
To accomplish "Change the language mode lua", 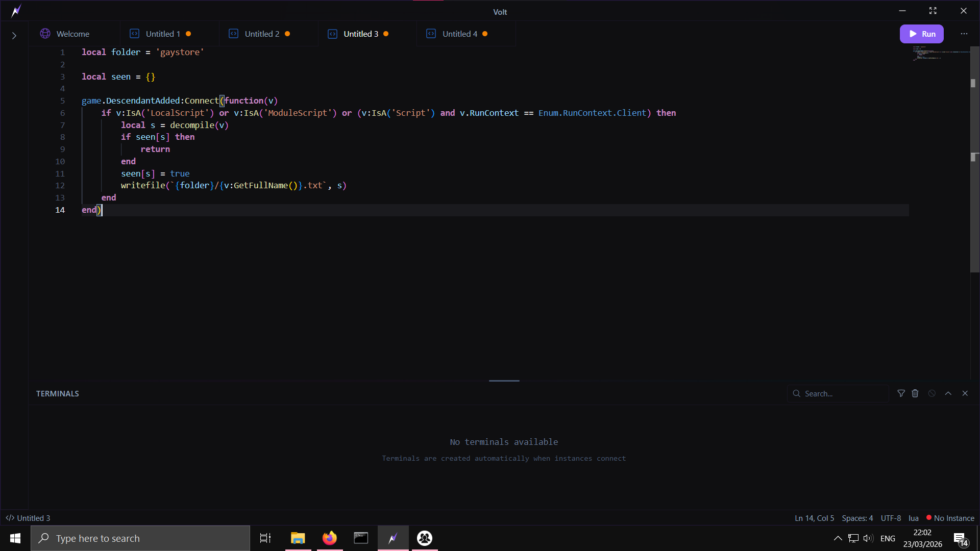I will pyautogui.click(x=913, y=518).
